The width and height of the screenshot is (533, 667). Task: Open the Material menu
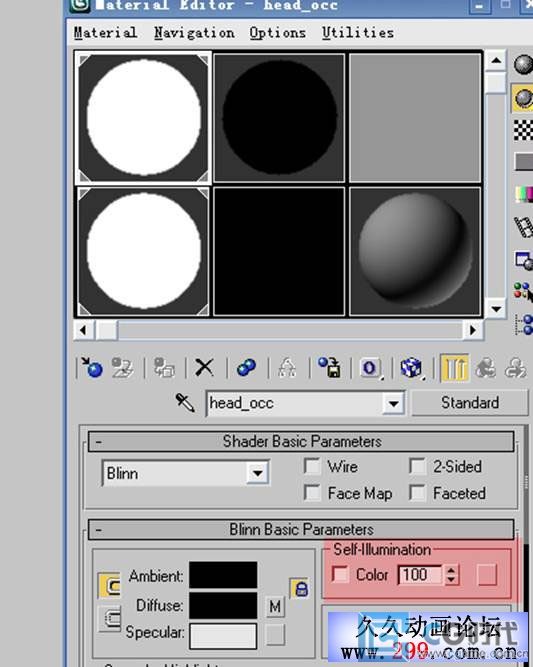tap(105, 32)
